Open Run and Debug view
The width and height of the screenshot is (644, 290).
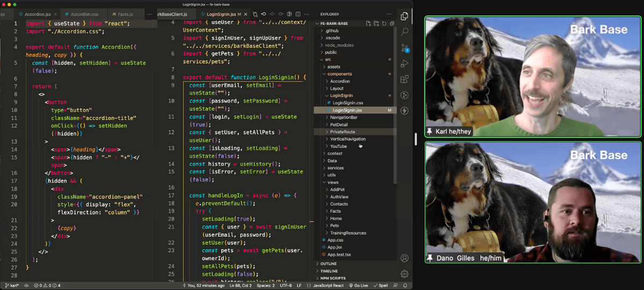(405, 64)
